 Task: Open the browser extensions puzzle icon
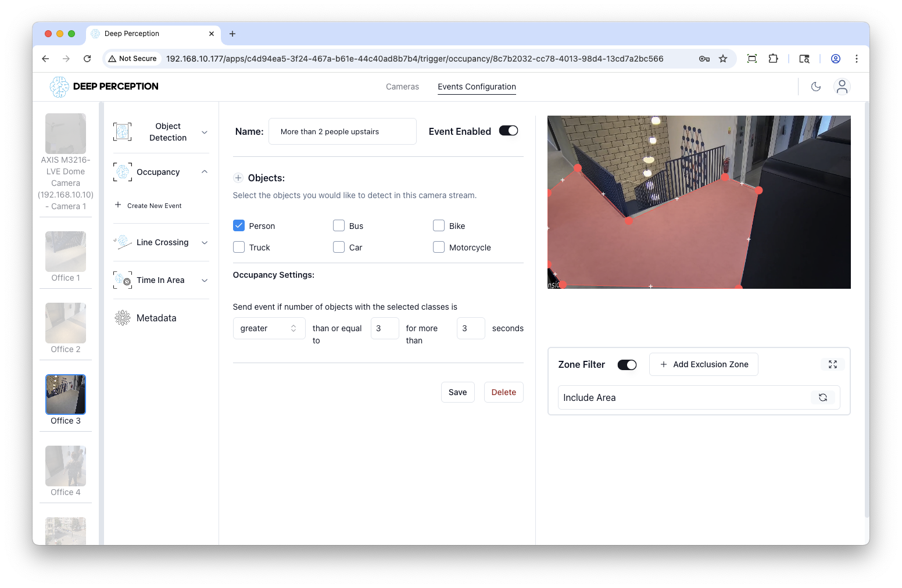773,59
